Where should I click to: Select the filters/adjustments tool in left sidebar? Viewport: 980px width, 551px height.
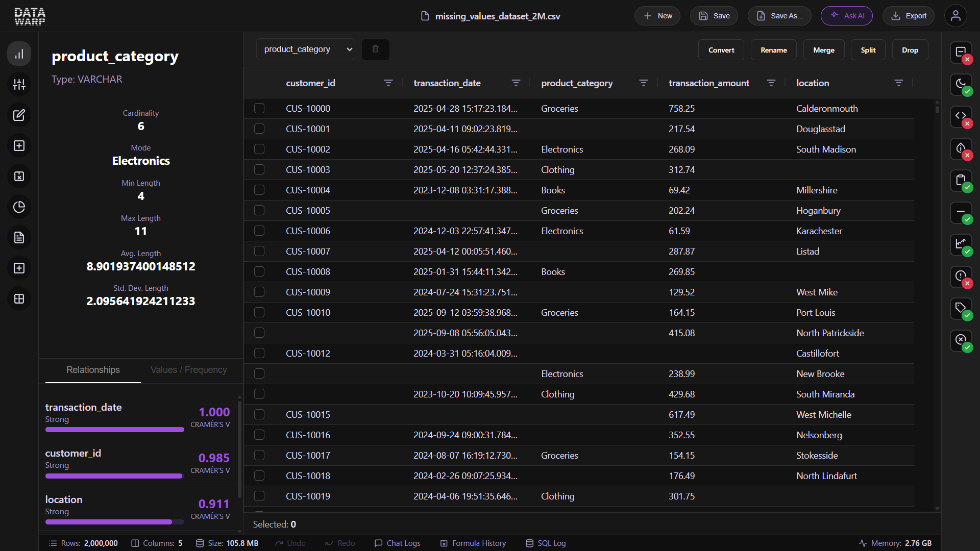(19, 84)
